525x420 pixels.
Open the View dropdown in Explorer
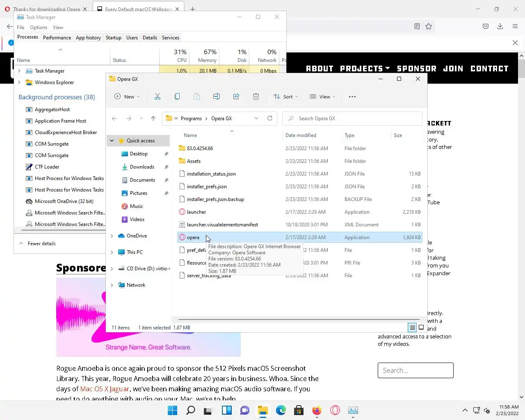point(322,97)
